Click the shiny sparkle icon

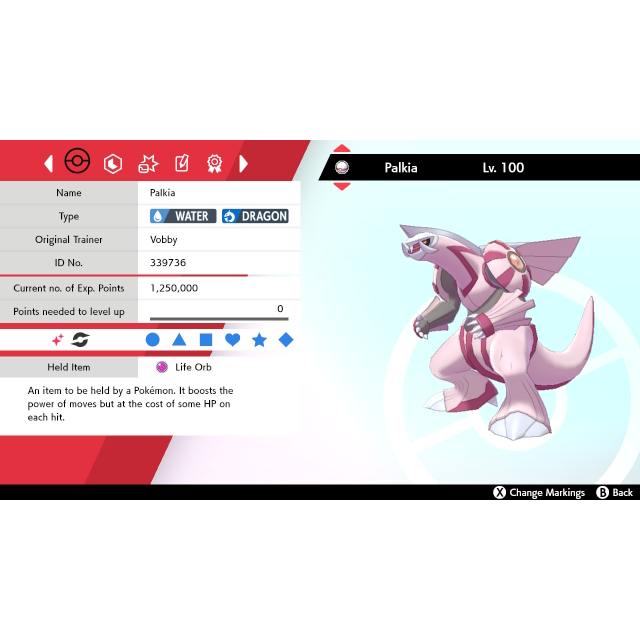[x=58, y=340]
